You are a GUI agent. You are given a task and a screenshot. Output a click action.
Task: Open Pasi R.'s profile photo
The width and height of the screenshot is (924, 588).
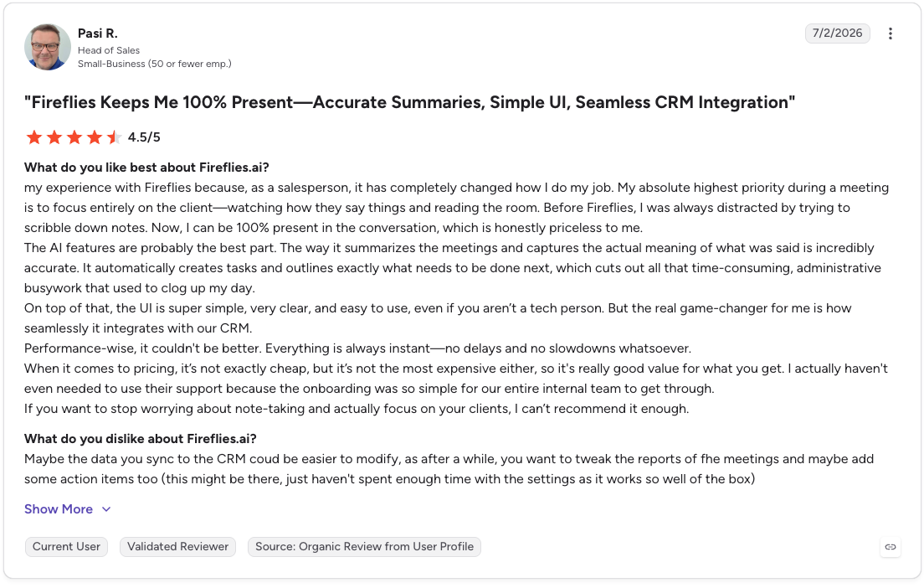pos(47,47)
